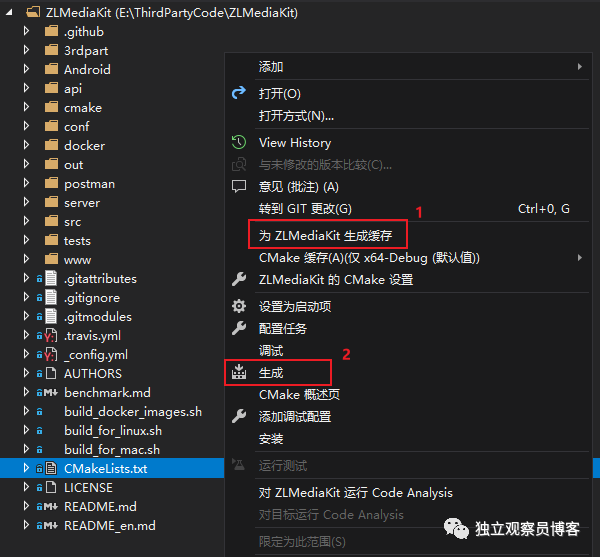Screen dimensions: 600x557
Task: Collapse the ZLMediaKit root node
Action: tap(9, 13)
